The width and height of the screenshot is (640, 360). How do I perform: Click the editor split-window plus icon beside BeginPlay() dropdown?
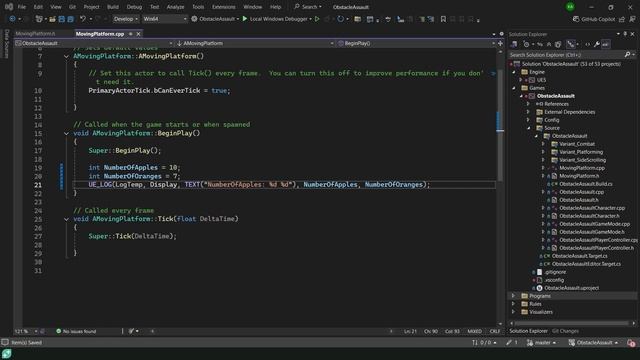[x=500, y=43]
